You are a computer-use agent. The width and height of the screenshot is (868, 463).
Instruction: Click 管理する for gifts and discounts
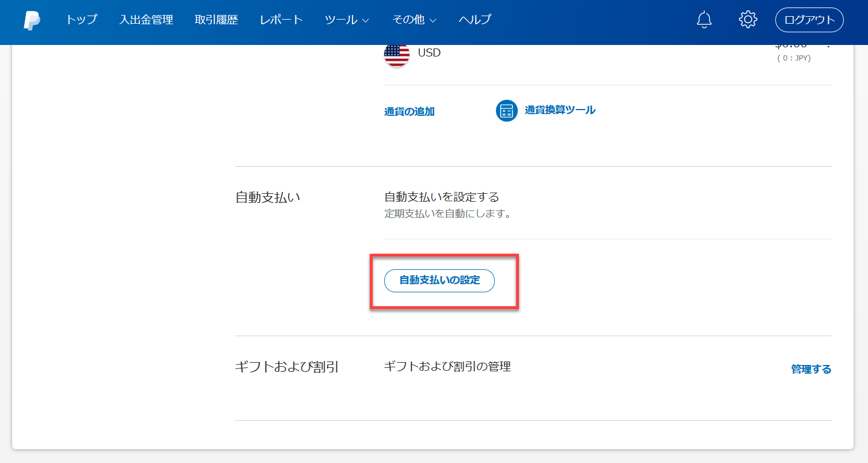pos(811,369)
